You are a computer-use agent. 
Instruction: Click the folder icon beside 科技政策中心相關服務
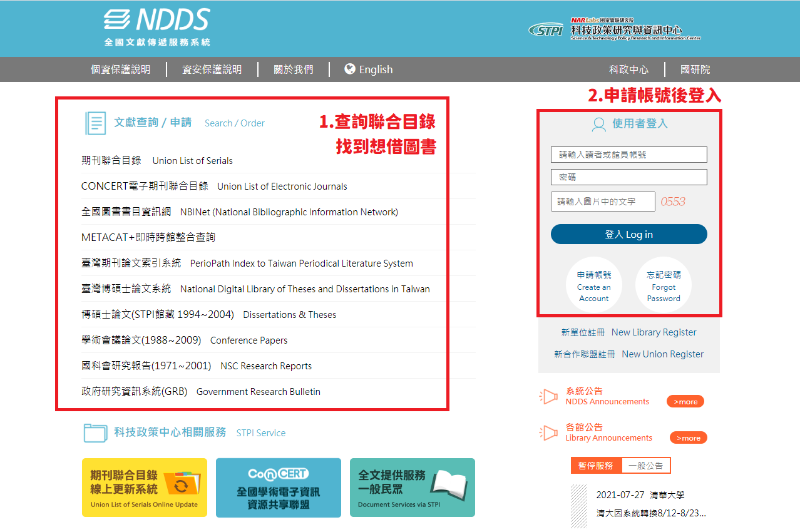click(x=95, y=433)
